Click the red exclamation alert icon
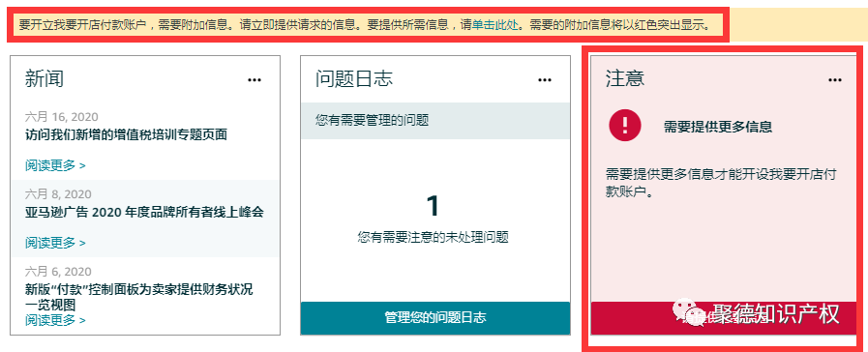 point(625,126)
